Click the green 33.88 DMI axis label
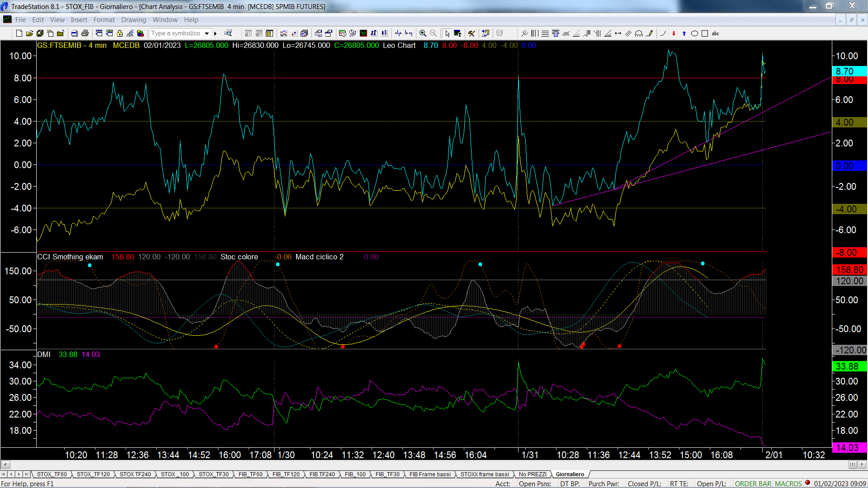 click(x=849, y=366)
